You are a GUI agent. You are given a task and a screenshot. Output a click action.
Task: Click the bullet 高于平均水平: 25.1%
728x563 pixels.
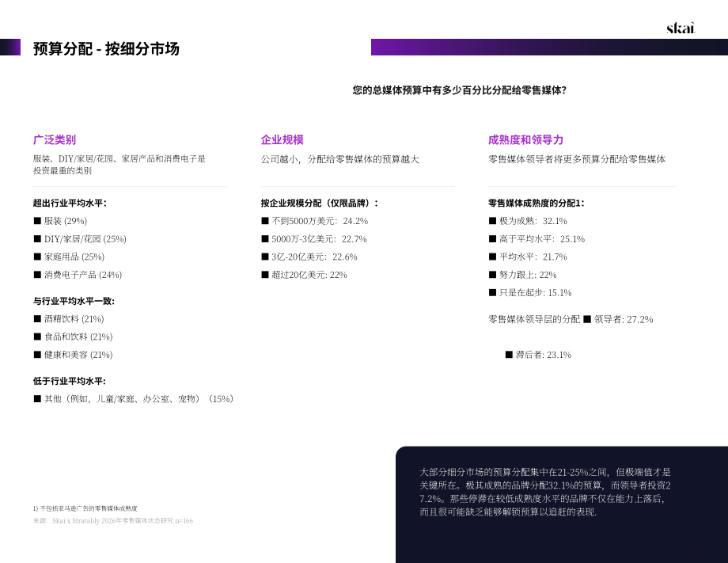click(x=537, y=239)
